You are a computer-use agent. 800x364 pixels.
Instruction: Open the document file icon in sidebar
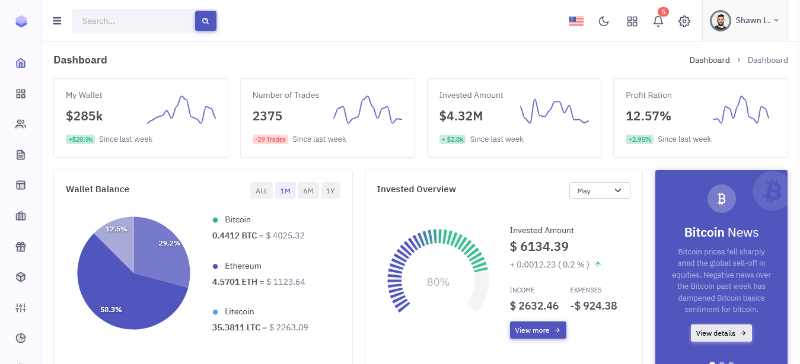point(21,155)
